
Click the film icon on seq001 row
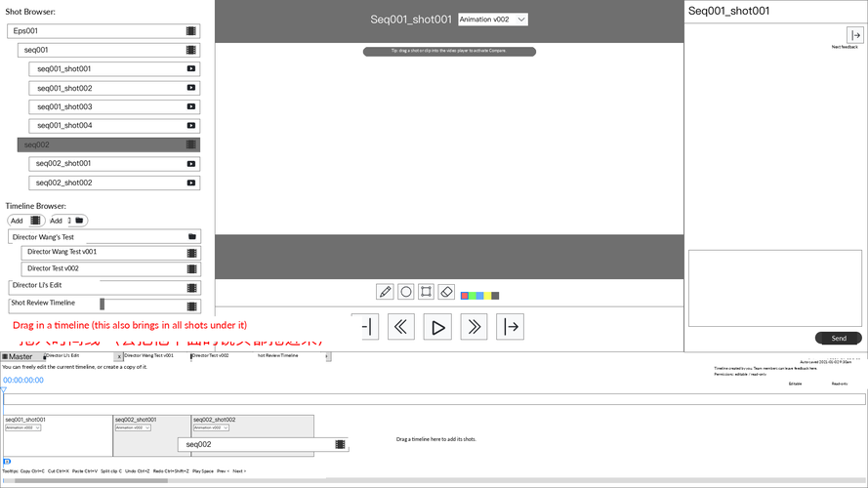tap(191, 50)
